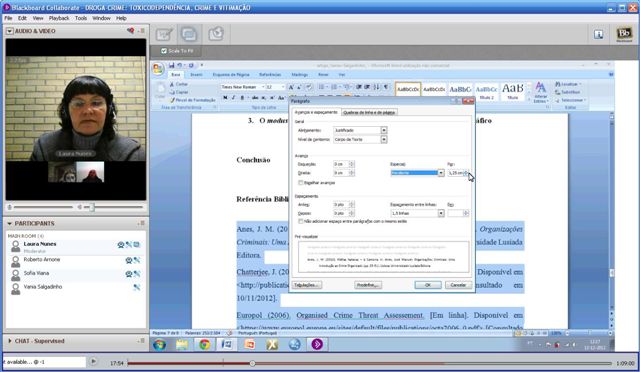640x372 pixels.
Task: Collapse the Participants panel
Action: coord(9,223)
